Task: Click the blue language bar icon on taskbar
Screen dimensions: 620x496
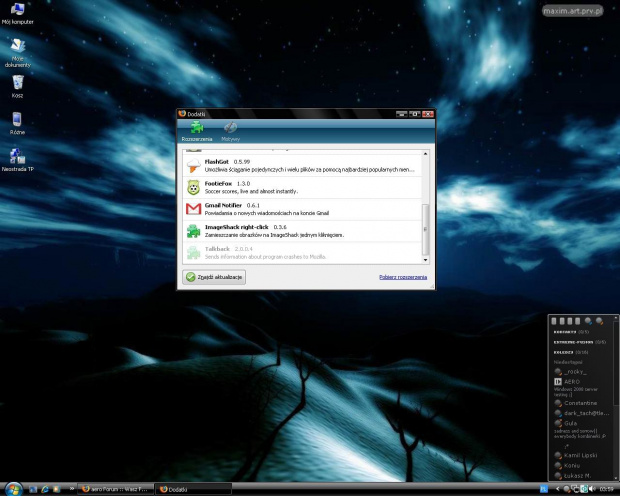Action: 544,489
